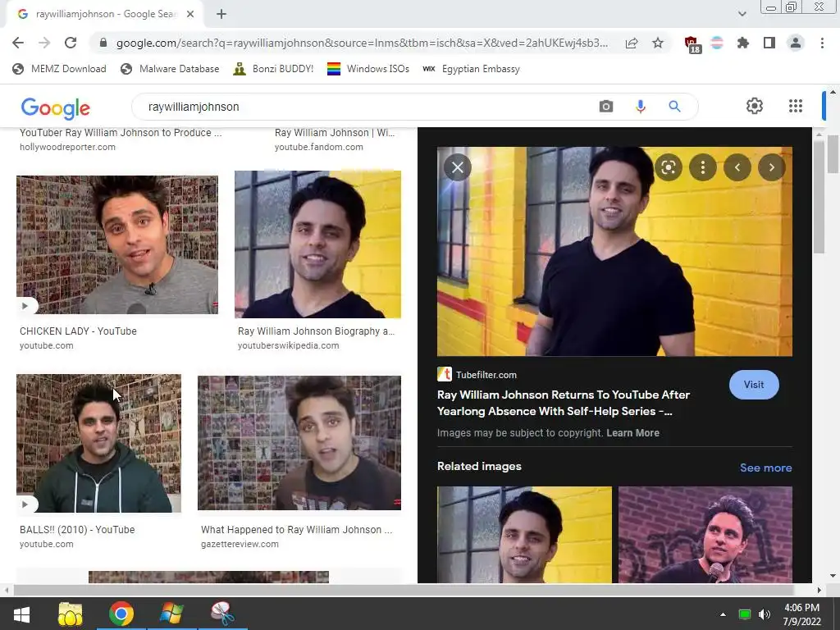Open the 'What Happened to Ray William Johnson' thumbnail

tap(299, 442)
